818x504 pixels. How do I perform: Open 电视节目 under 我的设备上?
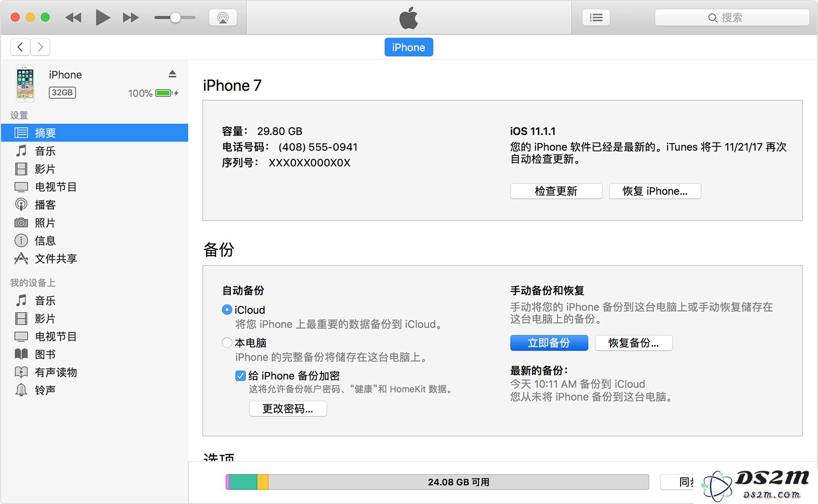[x=94, y=336]
